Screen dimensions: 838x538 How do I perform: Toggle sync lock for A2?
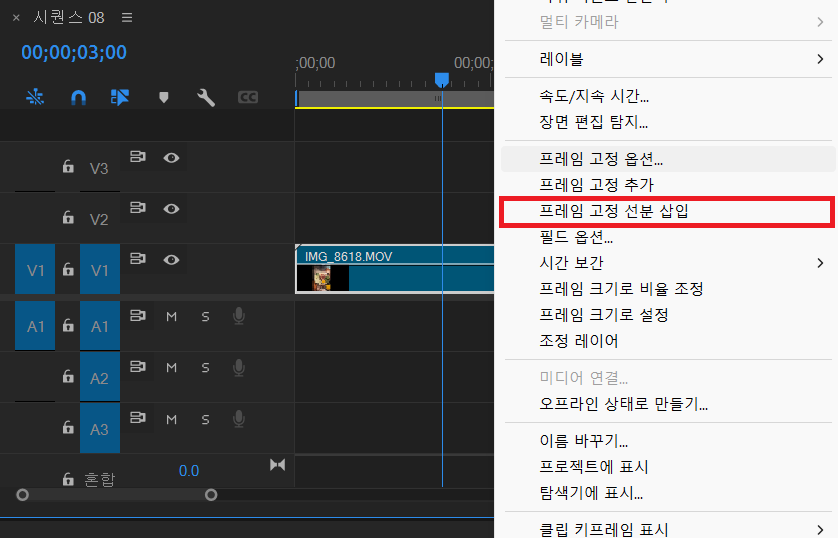[138, 367]
